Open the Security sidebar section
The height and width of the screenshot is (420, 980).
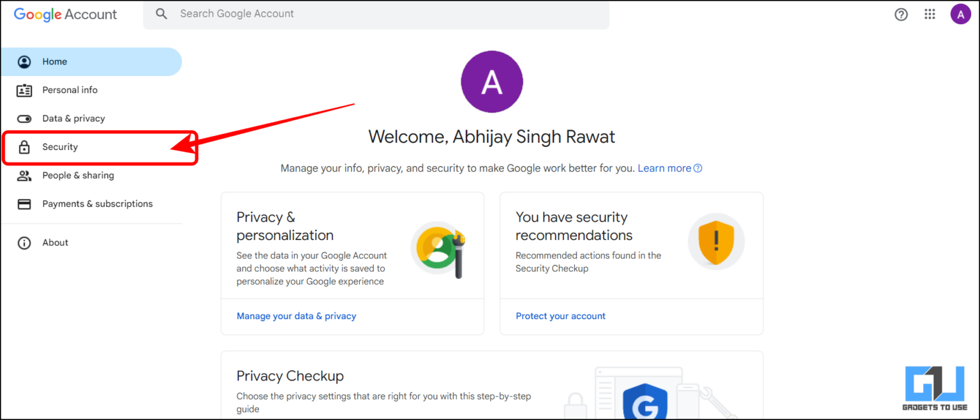coord(60,147)
